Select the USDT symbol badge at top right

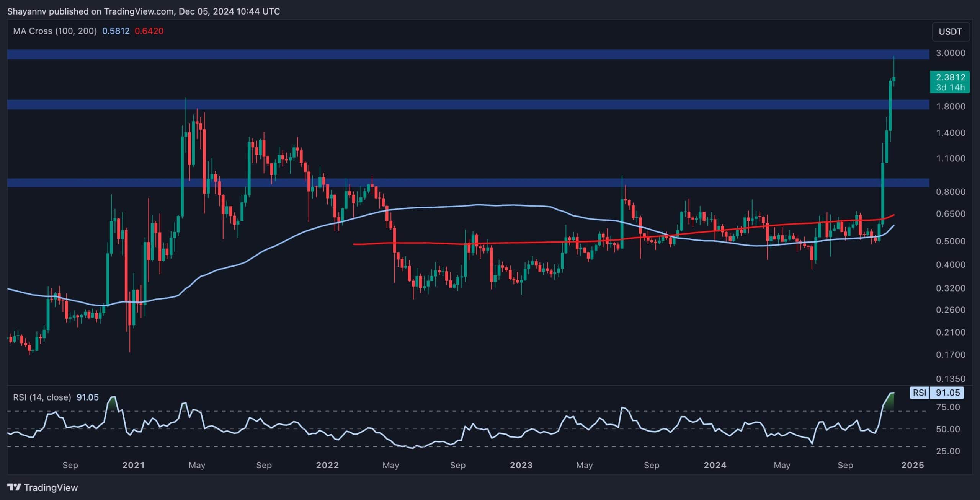[x=951, y=31]
